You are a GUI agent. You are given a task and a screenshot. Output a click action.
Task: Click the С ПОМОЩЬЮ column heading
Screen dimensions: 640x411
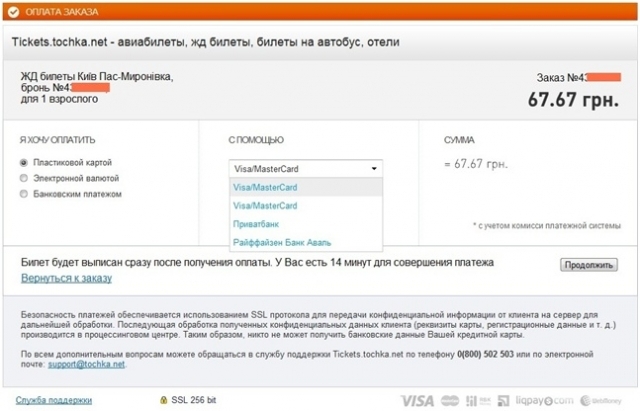point(256,140)
